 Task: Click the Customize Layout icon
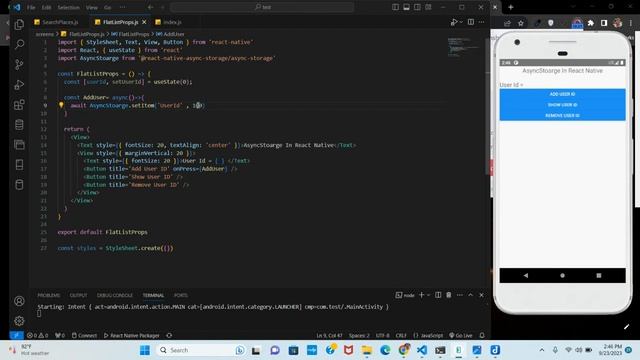pos(428,7)
